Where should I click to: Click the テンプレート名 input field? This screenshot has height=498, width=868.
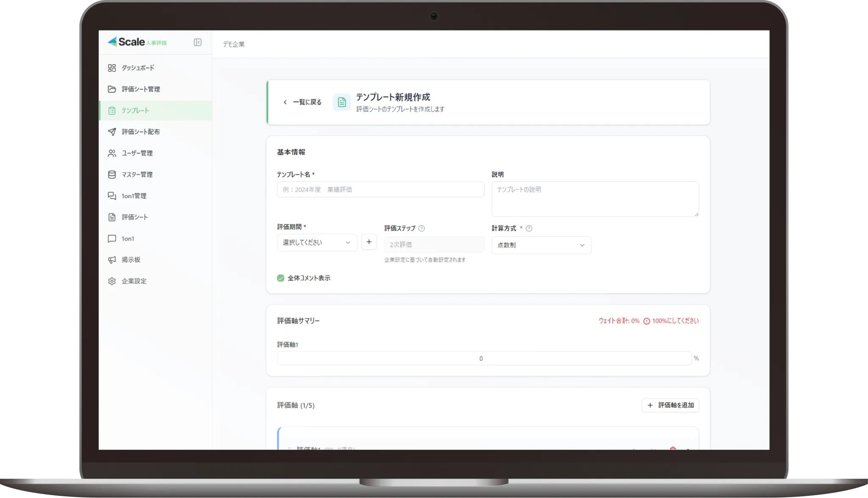click(x=380, y=189)
